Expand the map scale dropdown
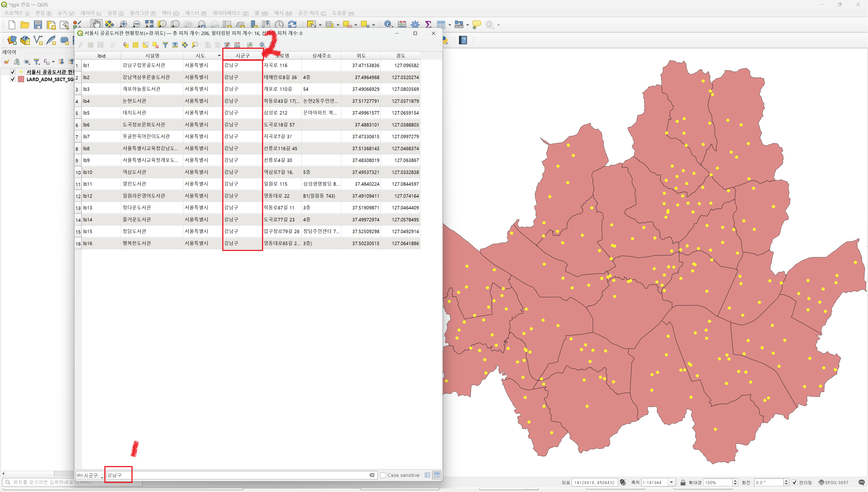The width and height of the screenshot is (868, 492). (672, 483)
